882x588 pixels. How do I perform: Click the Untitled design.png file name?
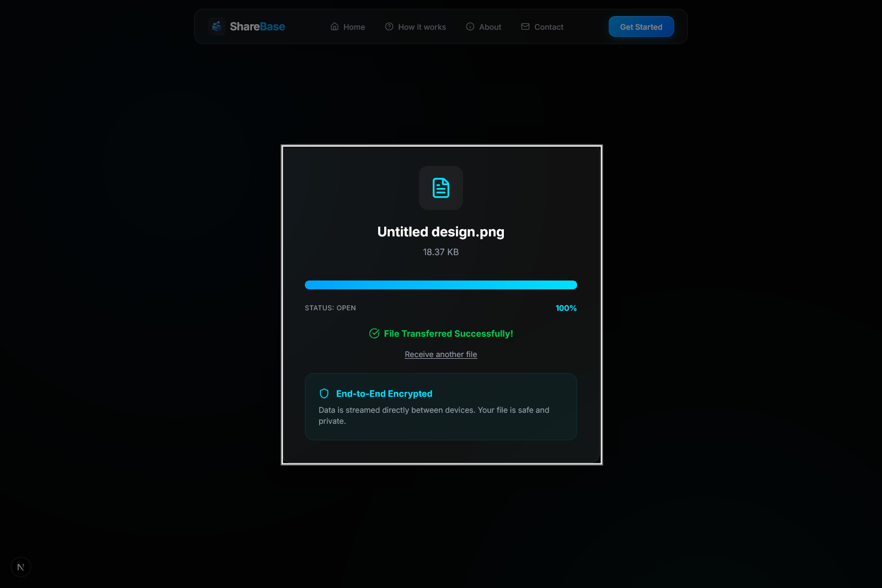pyautogui.click(x=440, y=231)
